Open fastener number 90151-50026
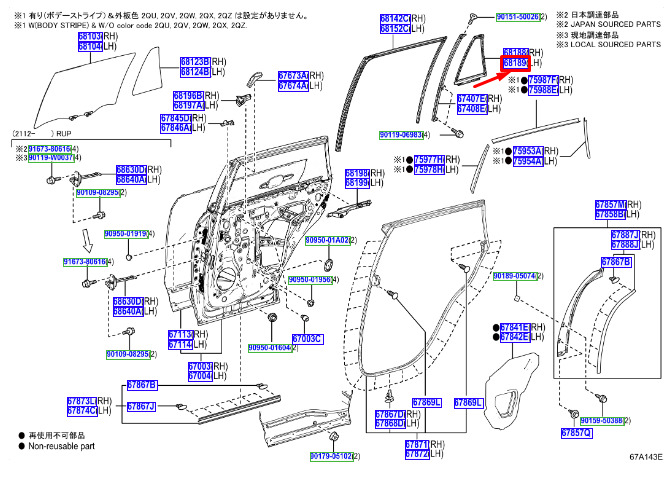 pyautogui.click(x=518, y=17)
